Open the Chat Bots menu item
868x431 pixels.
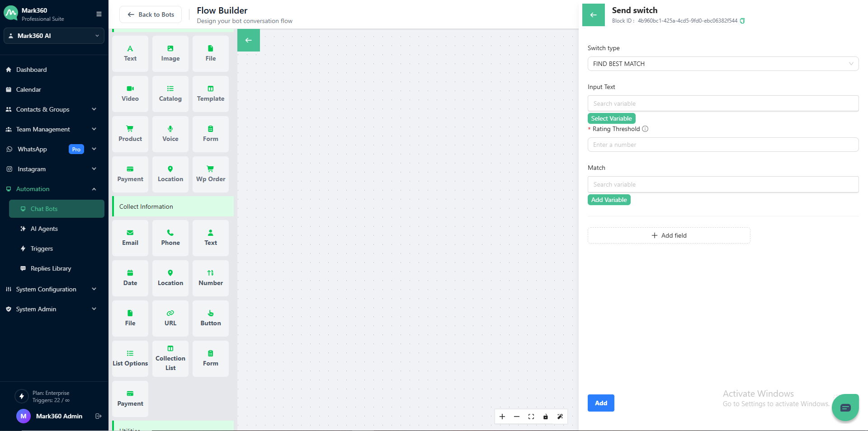44,209
